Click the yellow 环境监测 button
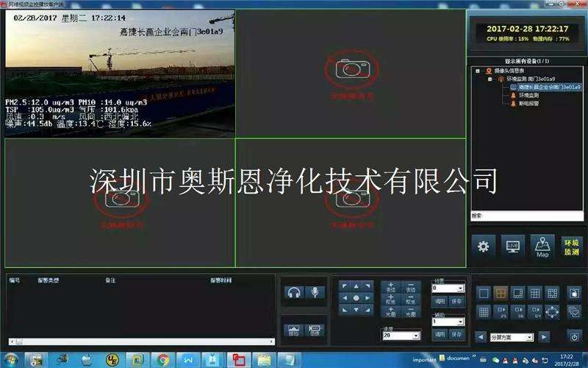 tap(572, 247)
